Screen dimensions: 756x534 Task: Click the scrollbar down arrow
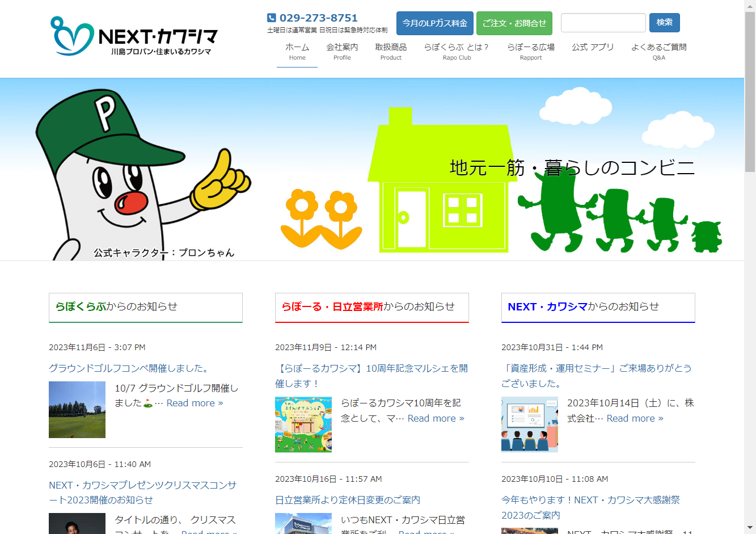[x=750, y=528]
